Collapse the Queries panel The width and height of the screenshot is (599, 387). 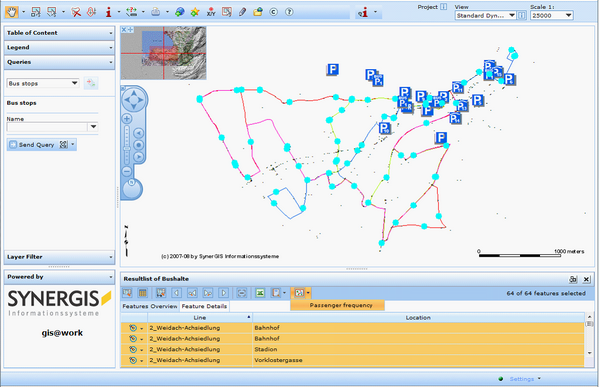(59, 62)
